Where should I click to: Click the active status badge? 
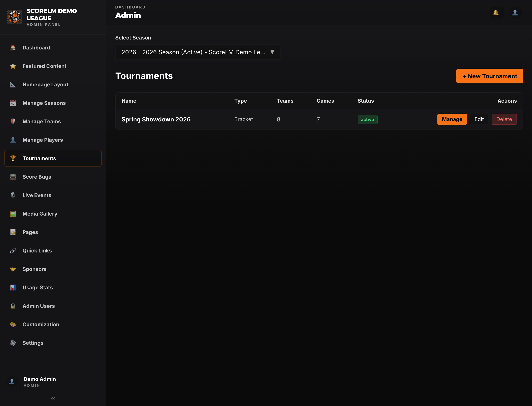click(x=367, y=119)
